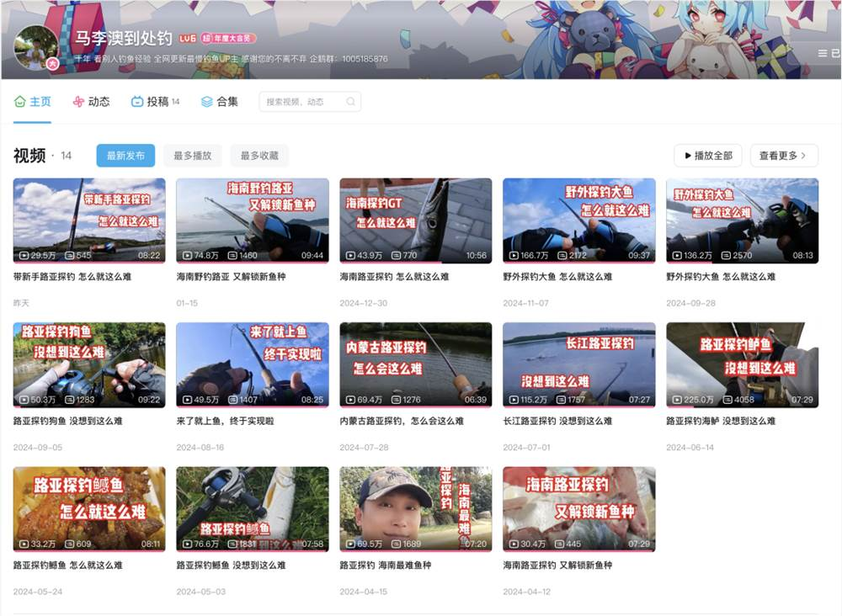
Task: Switch sorting to 最多播放
Action: coord(191,155)
